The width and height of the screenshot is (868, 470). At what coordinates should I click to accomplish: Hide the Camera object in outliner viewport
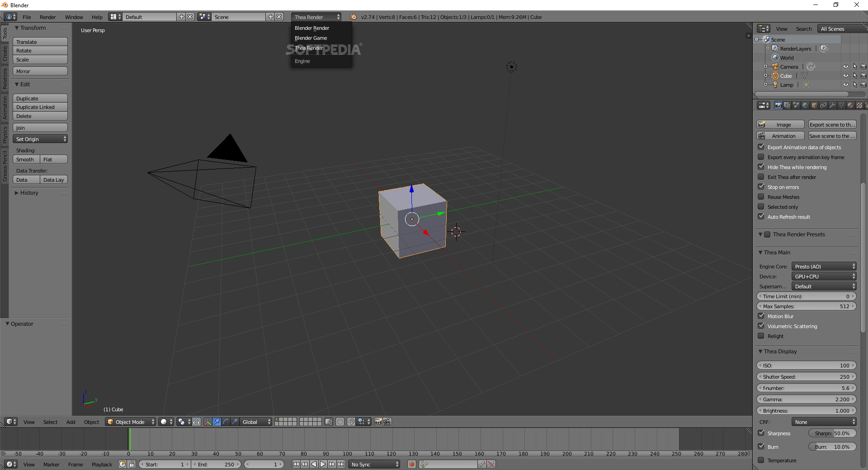845,66
